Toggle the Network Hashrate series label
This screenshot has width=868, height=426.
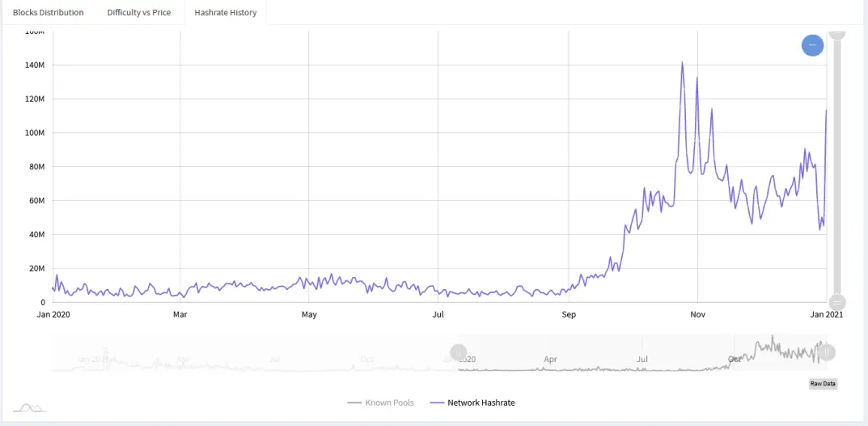[x=481, y=403]
